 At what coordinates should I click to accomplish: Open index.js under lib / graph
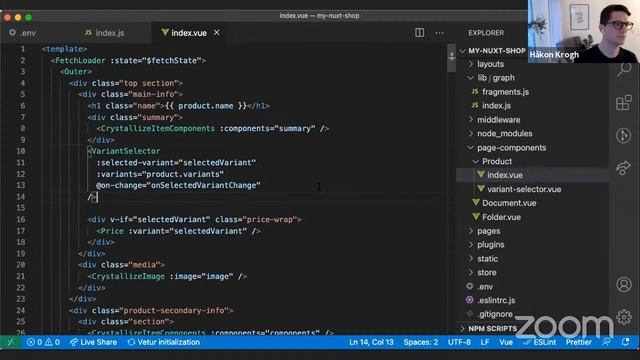coord(496,105)
